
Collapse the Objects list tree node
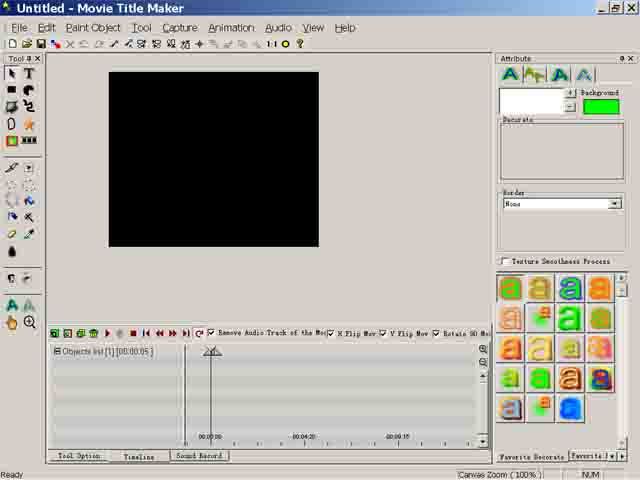[57, 351]
